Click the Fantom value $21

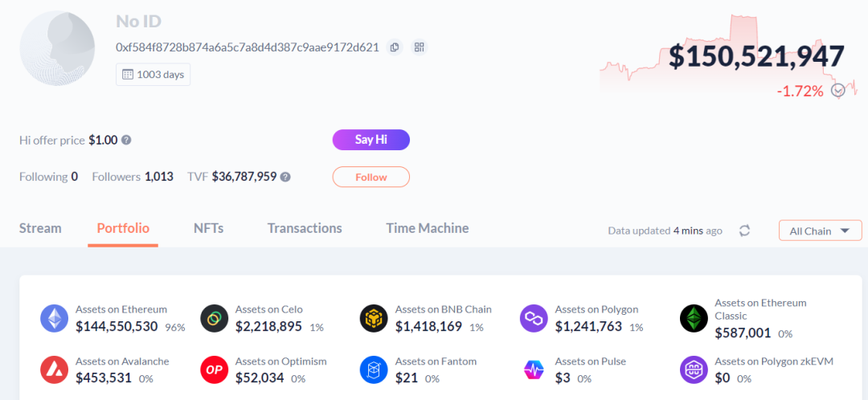tap(406, 378)
